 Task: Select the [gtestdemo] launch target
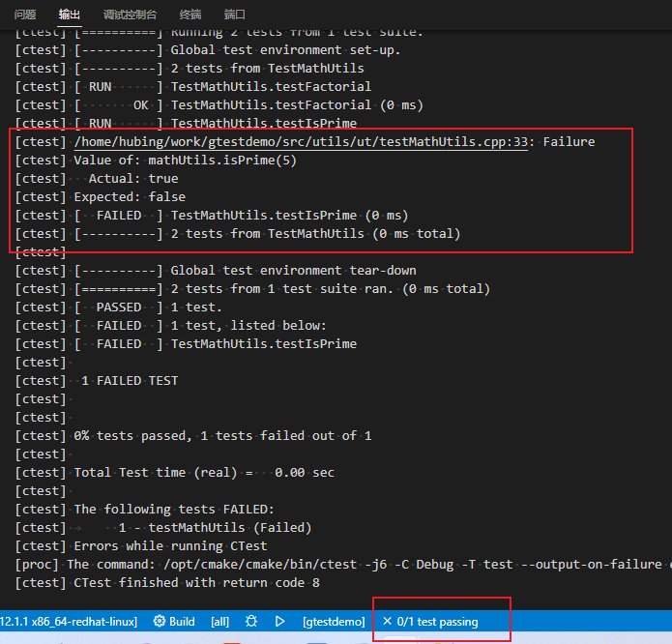[x=334, y=622]
